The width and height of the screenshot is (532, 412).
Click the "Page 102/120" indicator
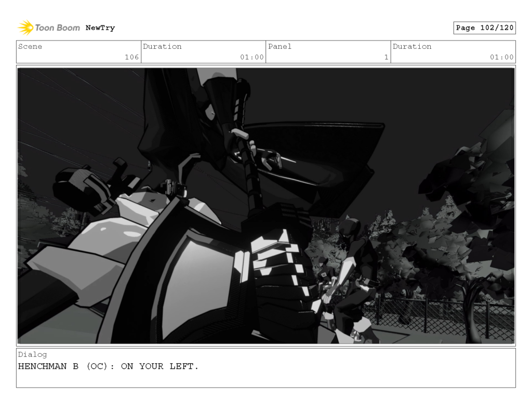(484, 28)
